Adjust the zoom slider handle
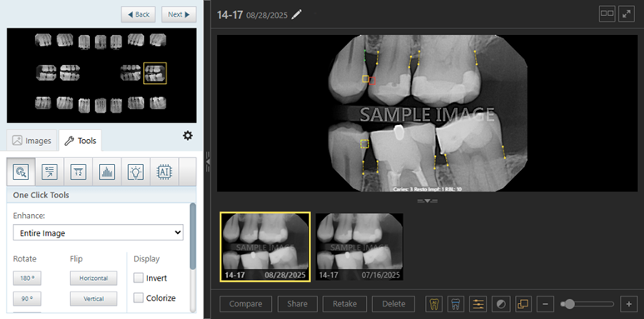The height and width of the screenshot is (319, 644). coord(569,304)
